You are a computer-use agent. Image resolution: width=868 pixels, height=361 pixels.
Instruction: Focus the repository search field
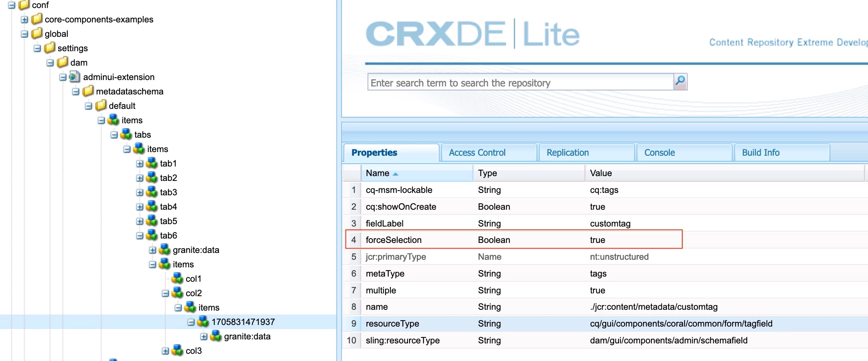tap(520, 82)
